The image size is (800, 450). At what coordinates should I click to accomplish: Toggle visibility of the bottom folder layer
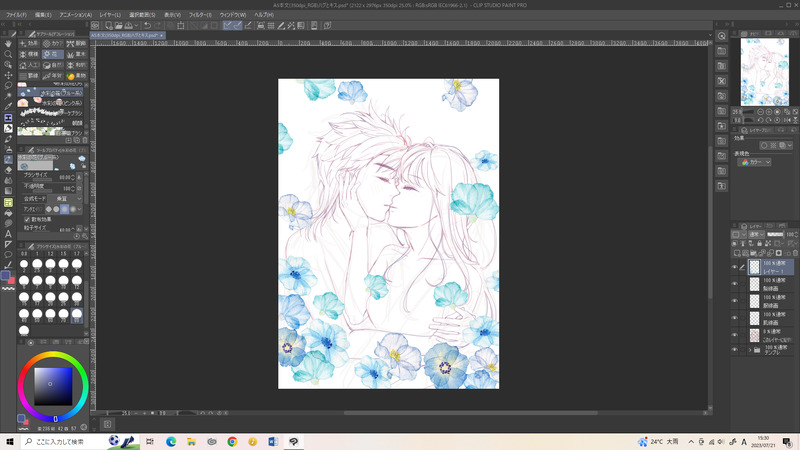coord(735,350)
